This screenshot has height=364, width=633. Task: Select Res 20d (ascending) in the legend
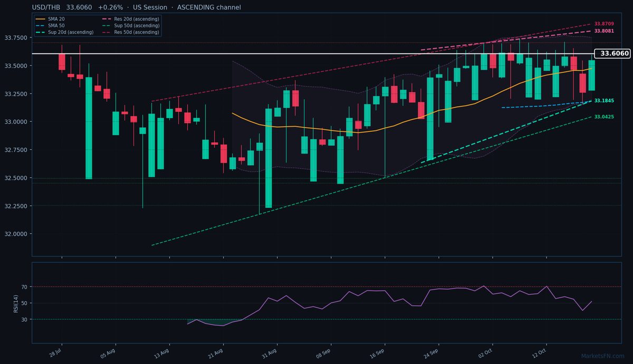[x=130, y=19]
